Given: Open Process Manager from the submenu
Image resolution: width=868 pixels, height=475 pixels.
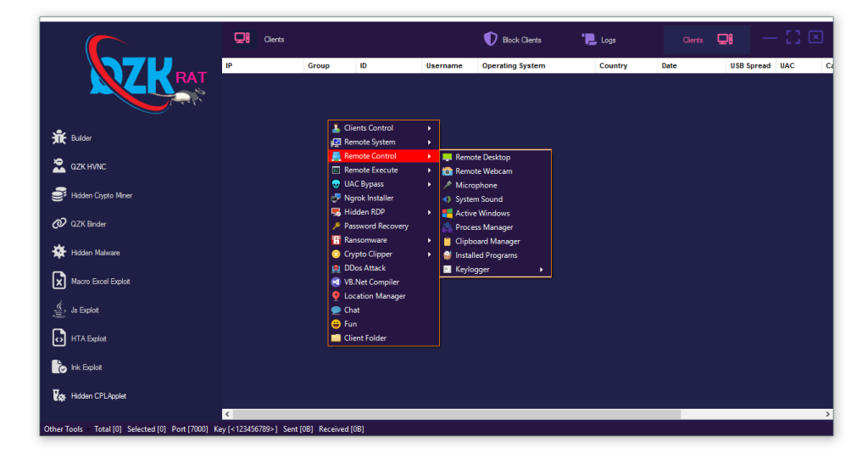Looking at the screenshot, I should click(x=495, y=227).
